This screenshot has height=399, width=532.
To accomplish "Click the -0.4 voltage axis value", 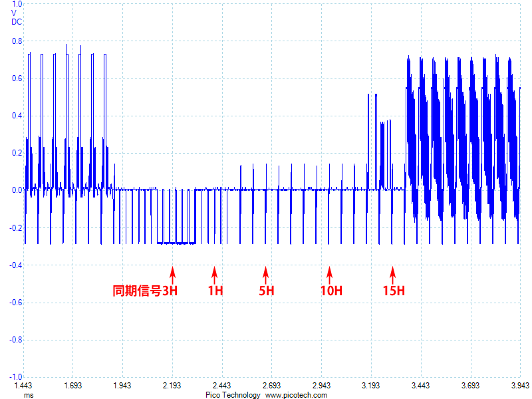I will (16, 265).
